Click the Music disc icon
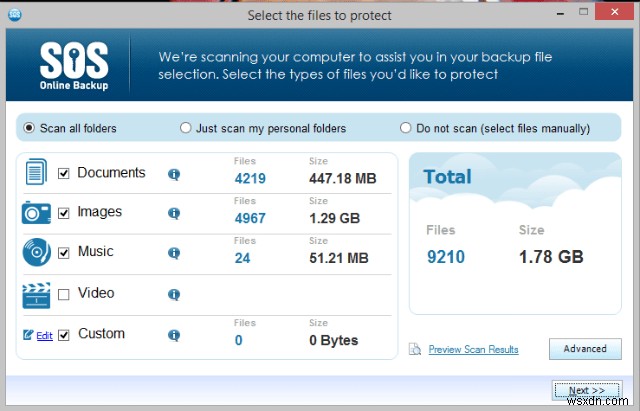The width and height of the screenshot is (640, 411). tap(36, 252)
